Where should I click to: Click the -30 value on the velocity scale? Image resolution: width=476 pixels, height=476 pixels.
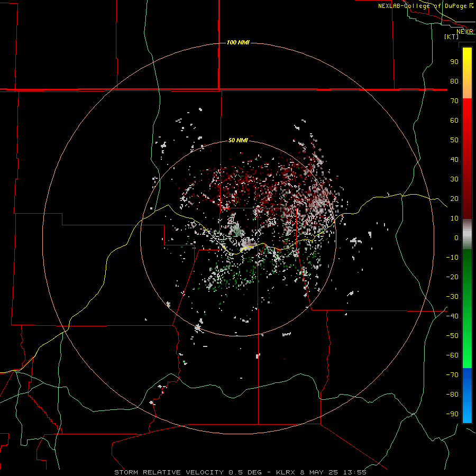click(x=452, y=297)
